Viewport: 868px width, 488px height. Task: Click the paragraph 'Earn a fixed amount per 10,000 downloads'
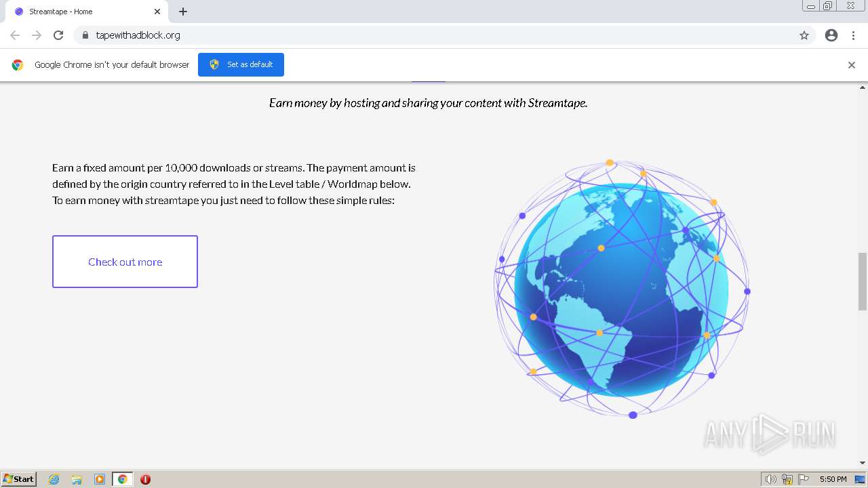(234, 184)
